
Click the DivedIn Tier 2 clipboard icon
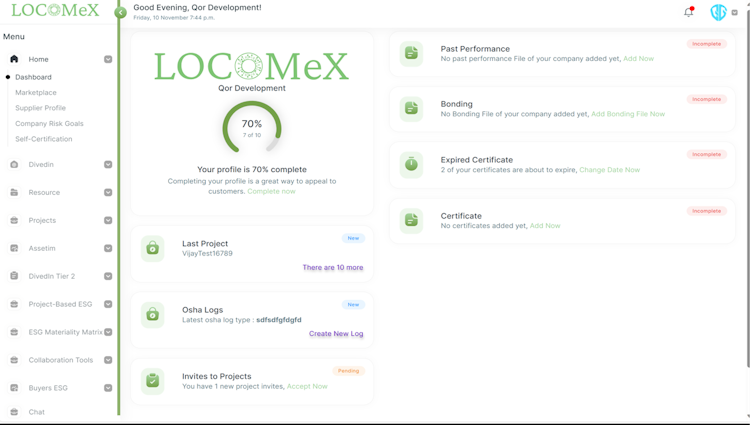pyautogui.click(x=14, y=276)
